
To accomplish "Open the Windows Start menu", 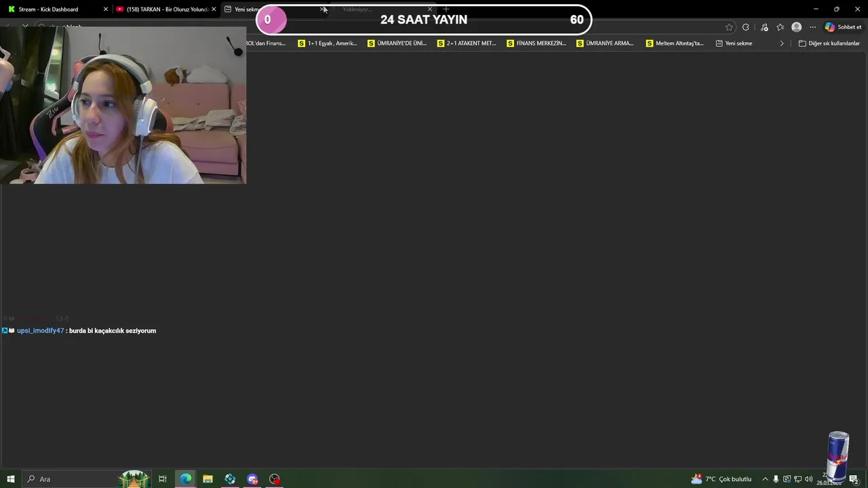I will tap(10, 479).
